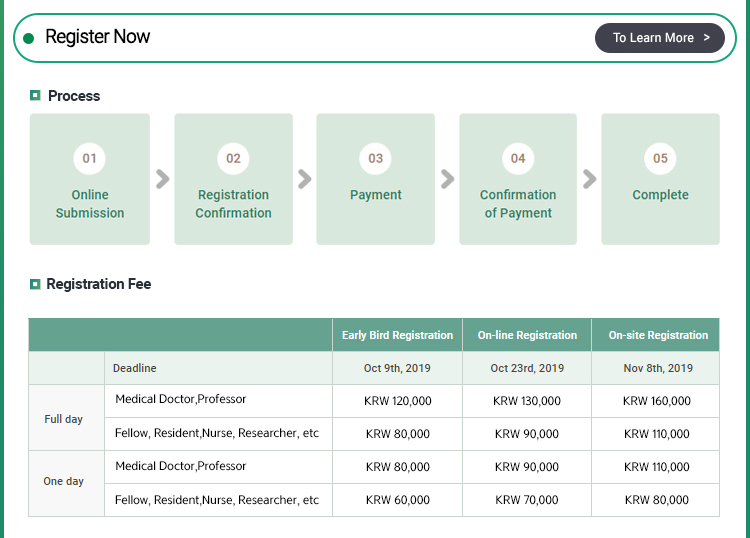Select the On-site Registration column header
Viewport: 750px width, 538px height.
(x=657, y=335)
